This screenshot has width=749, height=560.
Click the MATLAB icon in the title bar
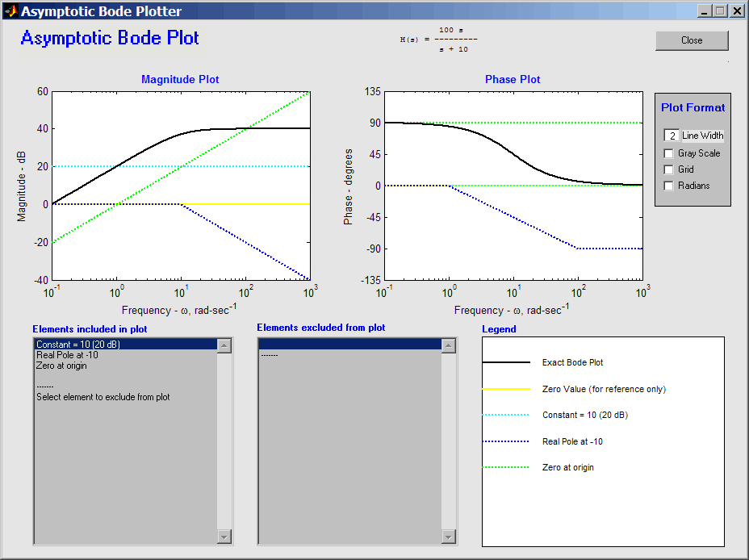pos(10,10)
